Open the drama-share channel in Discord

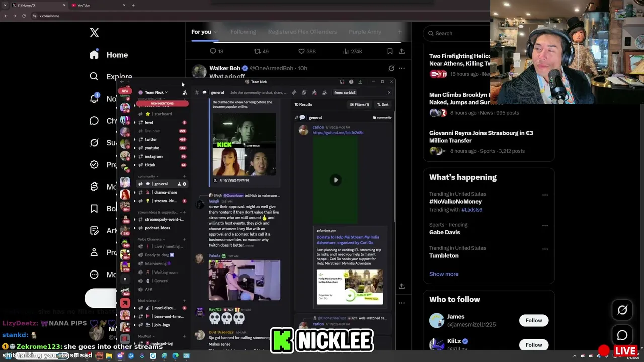click(162, 193)
